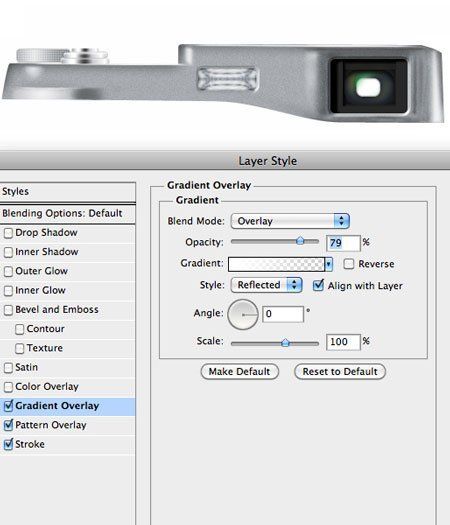Viewport: 450px width, 525px height.
Task: Click the Scale slider handle
Action: coord(285,343)
